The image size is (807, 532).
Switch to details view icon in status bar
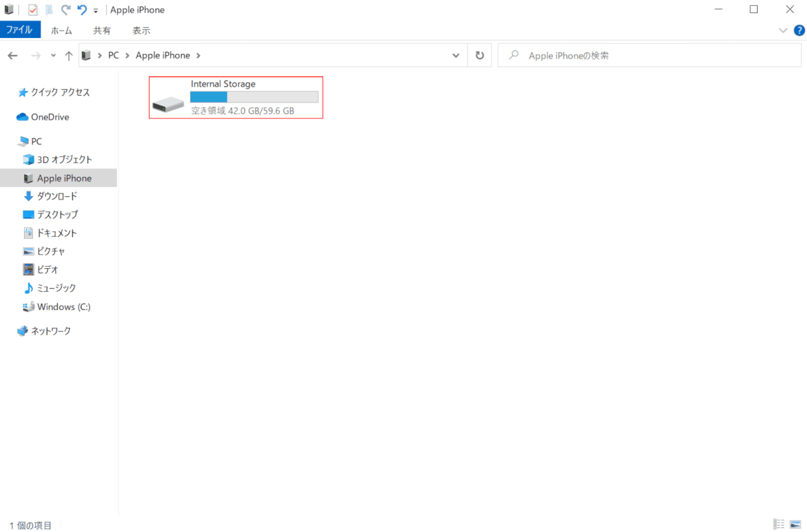(x=778, y=524)
